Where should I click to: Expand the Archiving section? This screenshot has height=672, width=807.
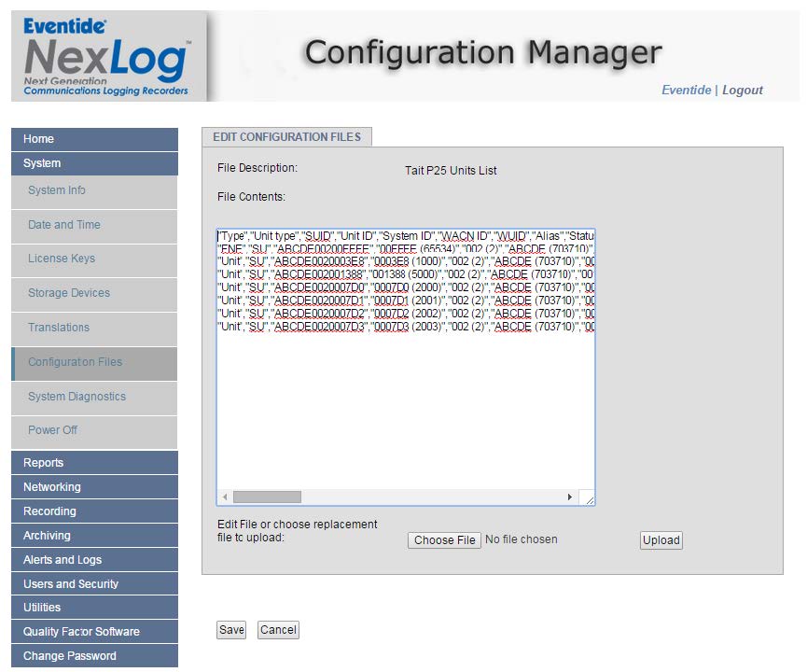click(93, 536)
